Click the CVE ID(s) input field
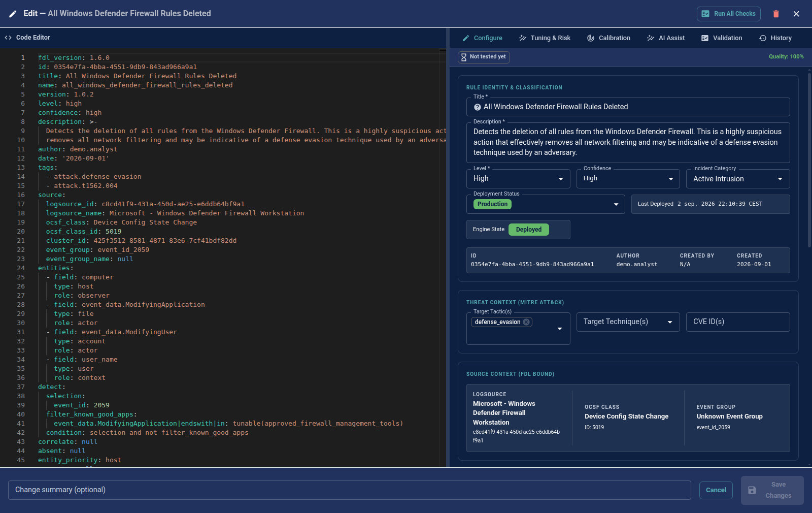 point(738,322)
